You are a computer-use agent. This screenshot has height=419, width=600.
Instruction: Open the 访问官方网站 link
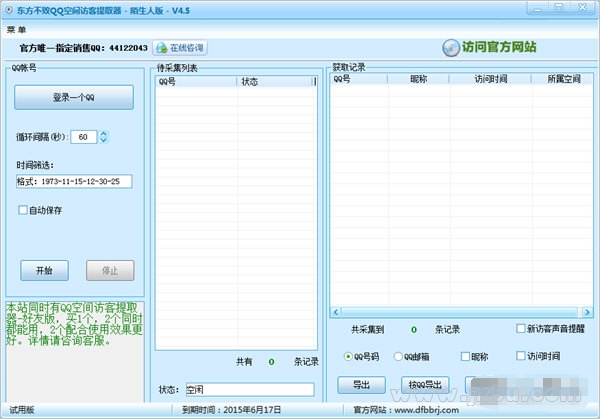click(499, 47)
